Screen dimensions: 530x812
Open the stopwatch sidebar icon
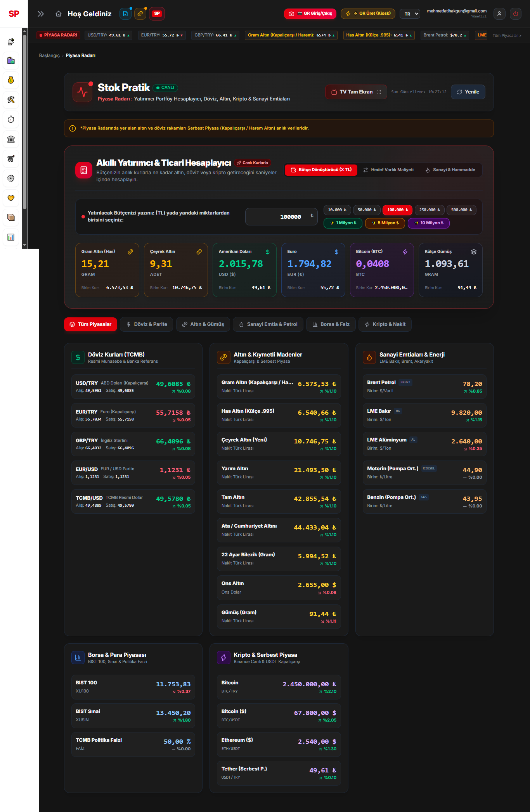[x=11, y=119]
